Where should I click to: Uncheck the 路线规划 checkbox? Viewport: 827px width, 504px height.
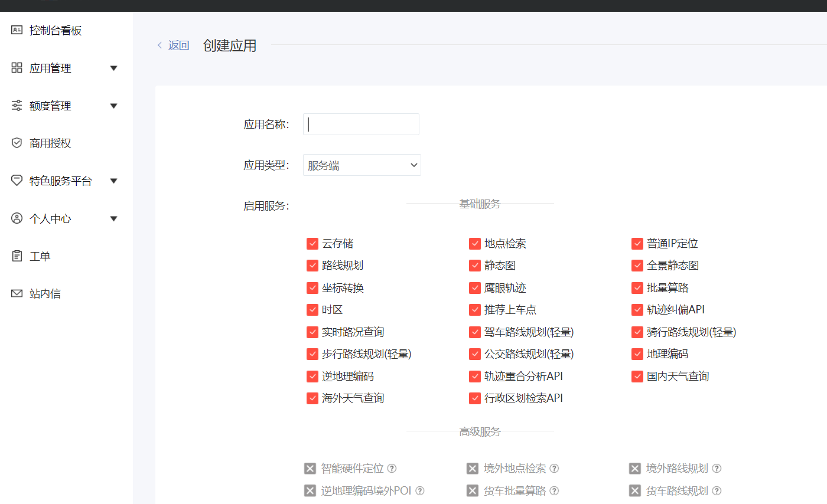(x=312, y=266)
